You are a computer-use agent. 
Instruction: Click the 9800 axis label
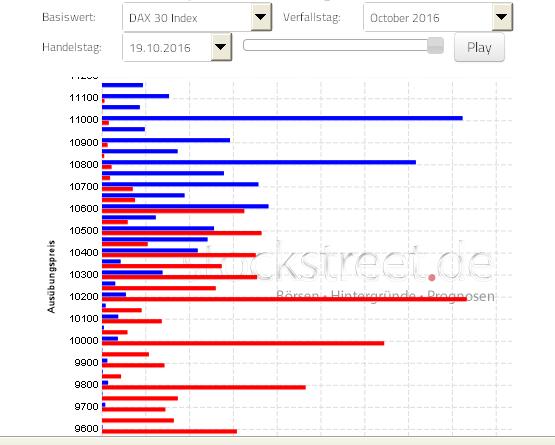tap(86, 384)
